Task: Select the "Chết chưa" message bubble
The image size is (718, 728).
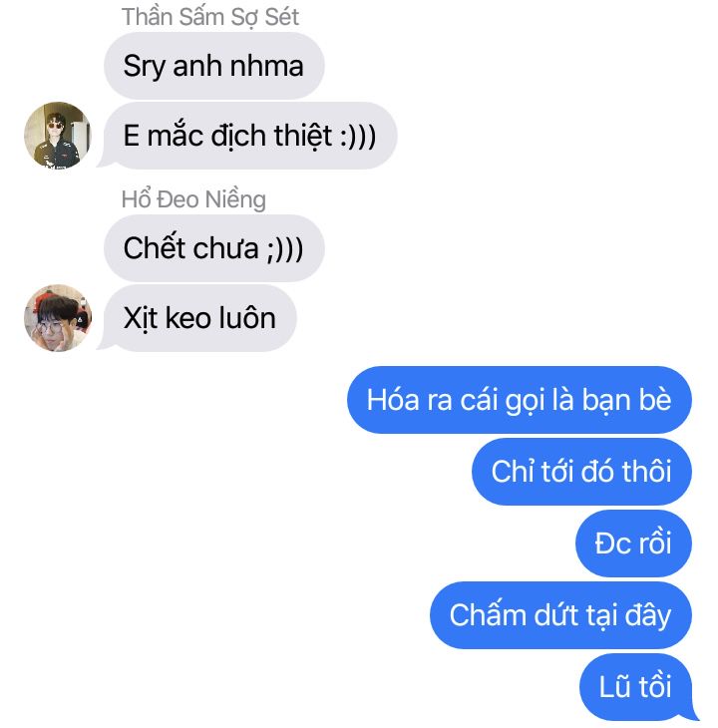Action: point(214,248)
